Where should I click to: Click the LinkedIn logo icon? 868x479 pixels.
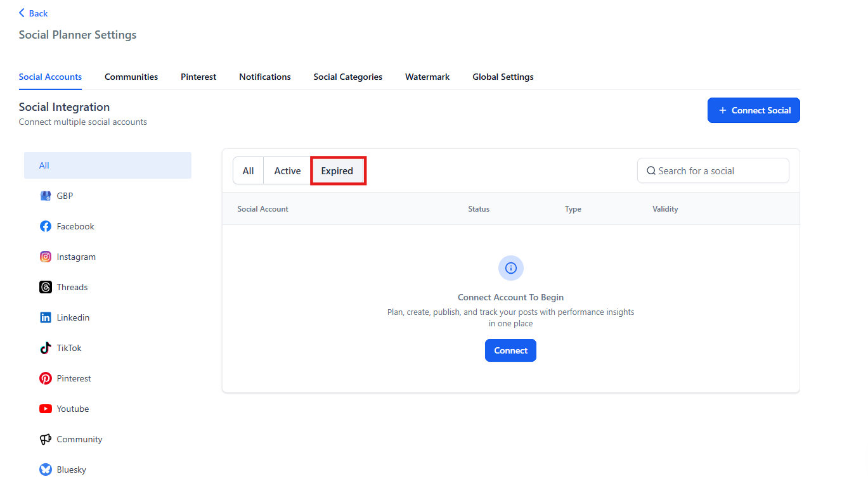(x=46, y=317)
